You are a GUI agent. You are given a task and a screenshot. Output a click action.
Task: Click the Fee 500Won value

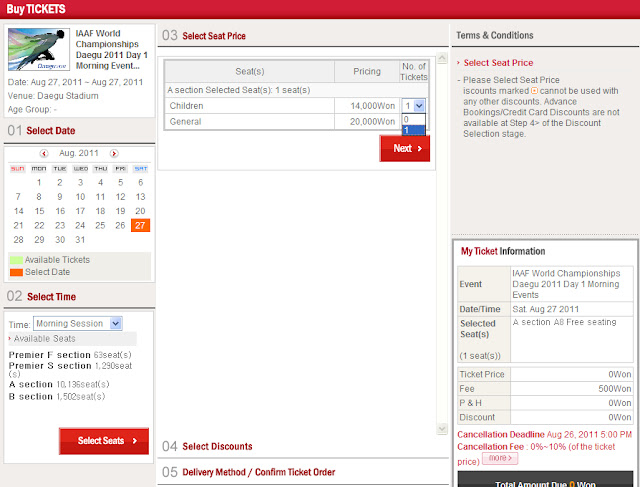pyautogui.click(x=615, y=389)
